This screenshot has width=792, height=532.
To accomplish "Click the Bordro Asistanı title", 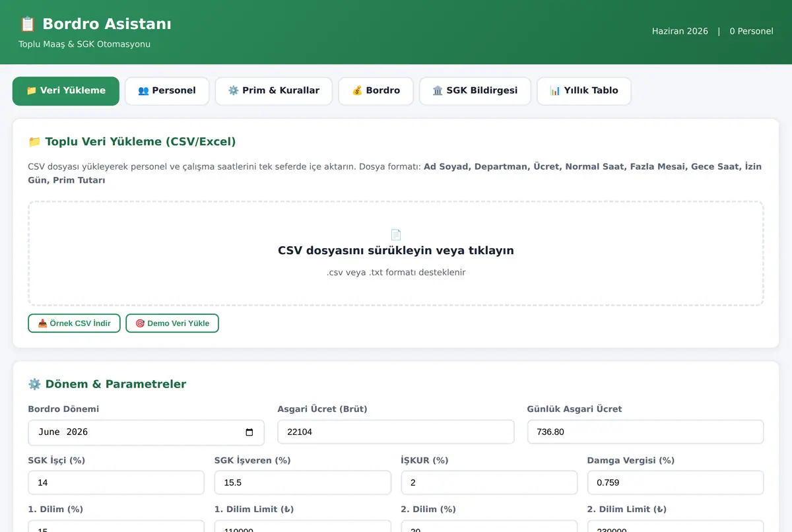I will 96,24.
